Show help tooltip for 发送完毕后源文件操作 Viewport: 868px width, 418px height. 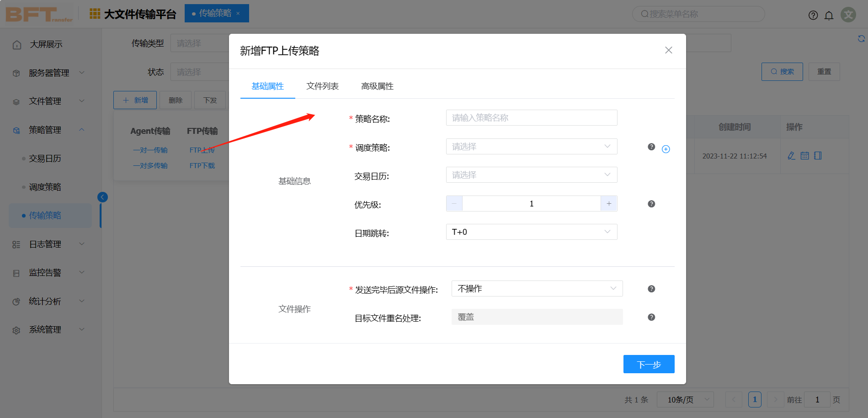(x=651, y=289)
